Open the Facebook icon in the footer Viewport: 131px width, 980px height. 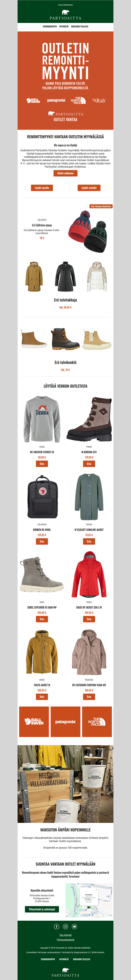57,926
